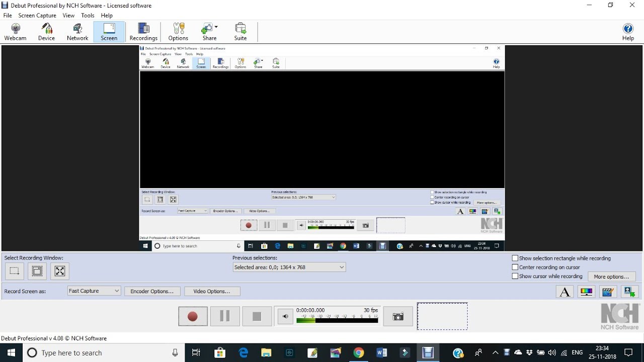
Task: Open the color adjustments spectrum icon
Action: point(586,292)
